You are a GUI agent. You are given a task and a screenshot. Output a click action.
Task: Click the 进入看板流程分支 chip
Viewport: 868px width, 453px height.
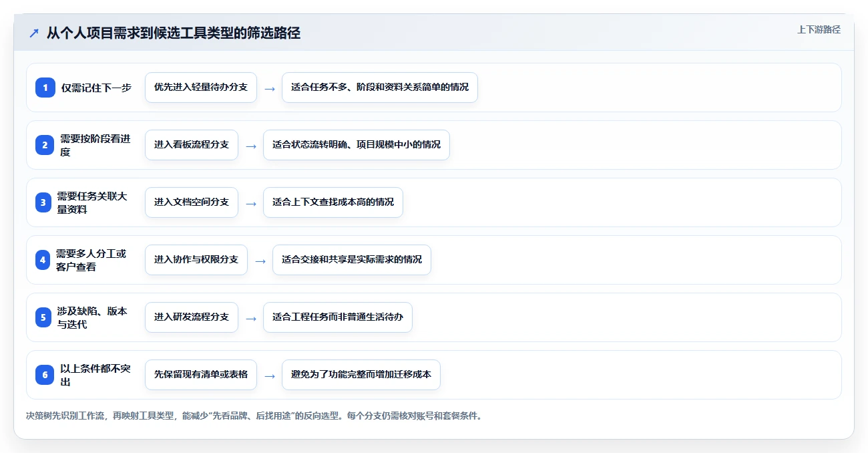[x=192, y=145]
